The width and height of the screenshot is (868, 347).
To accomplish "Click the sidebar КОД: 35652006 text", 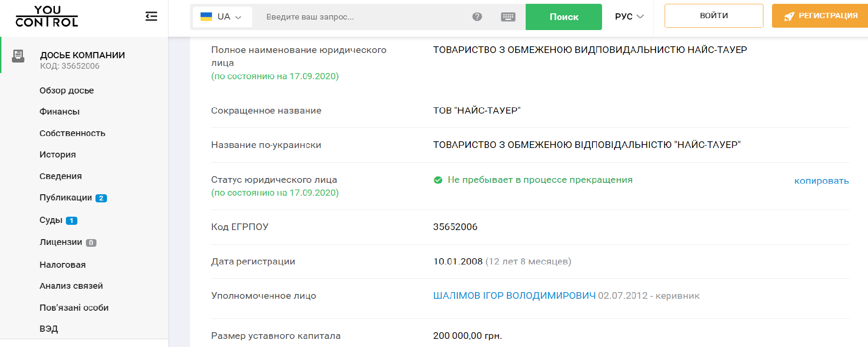I will click(70, 66).
